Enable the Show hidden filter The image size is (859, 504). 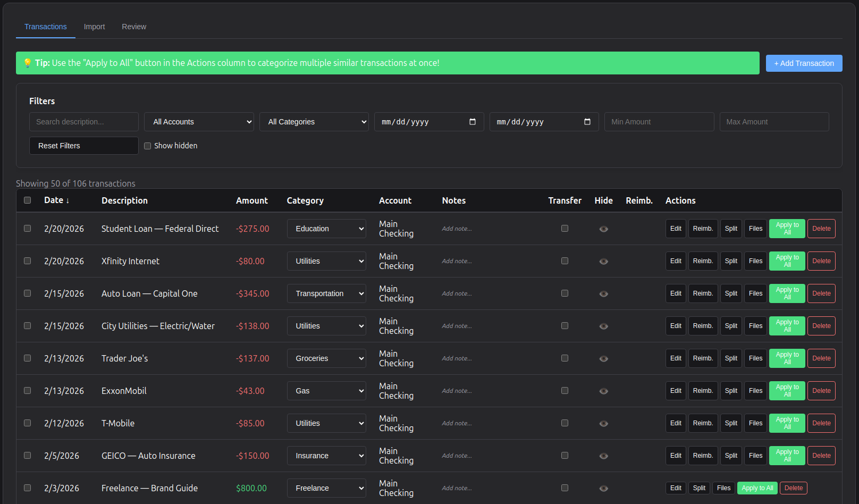(147, 146)
